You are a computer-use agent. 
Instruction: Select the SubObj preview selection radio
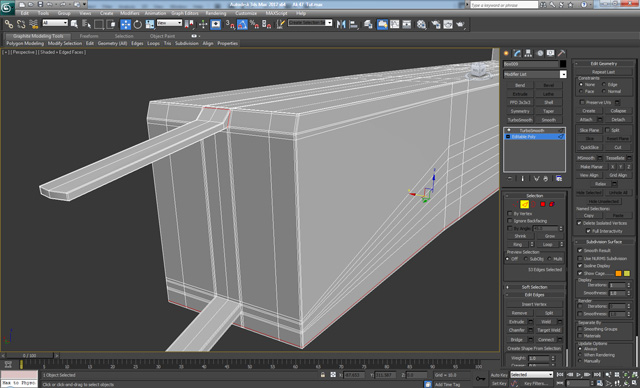point(526,259)
